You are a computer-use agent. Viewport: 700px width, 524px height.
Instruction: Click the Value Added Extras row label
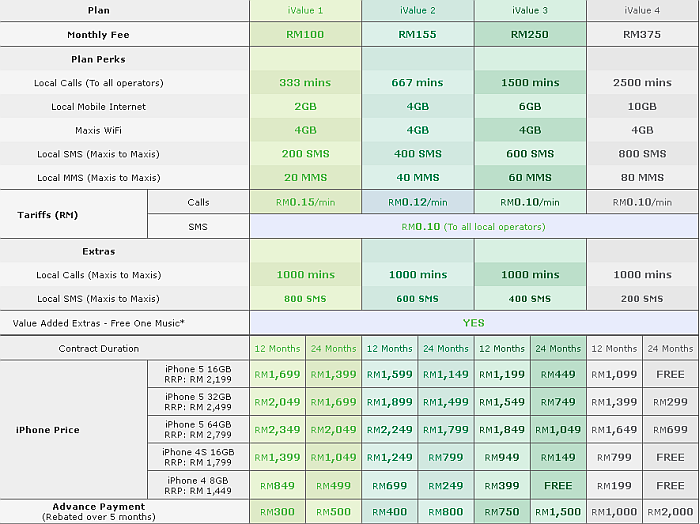(100, 323)
